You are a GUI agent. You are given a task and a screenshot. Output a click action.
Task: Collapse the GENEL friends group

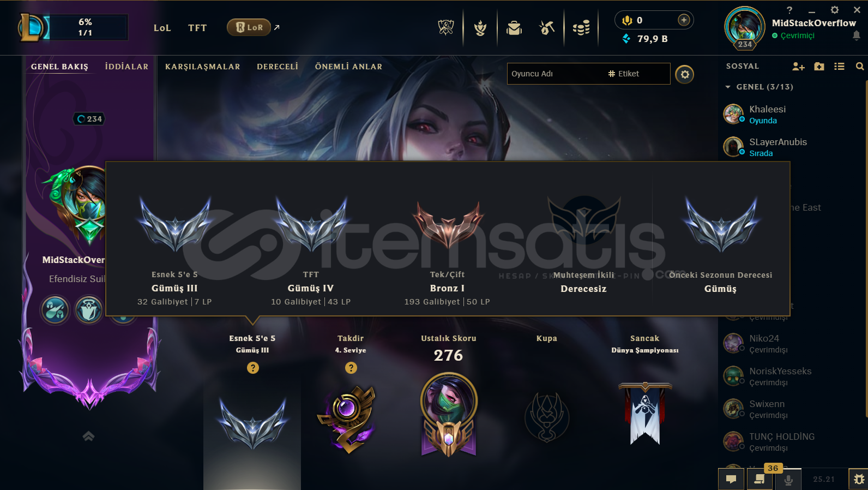click(x=728, y=87)
